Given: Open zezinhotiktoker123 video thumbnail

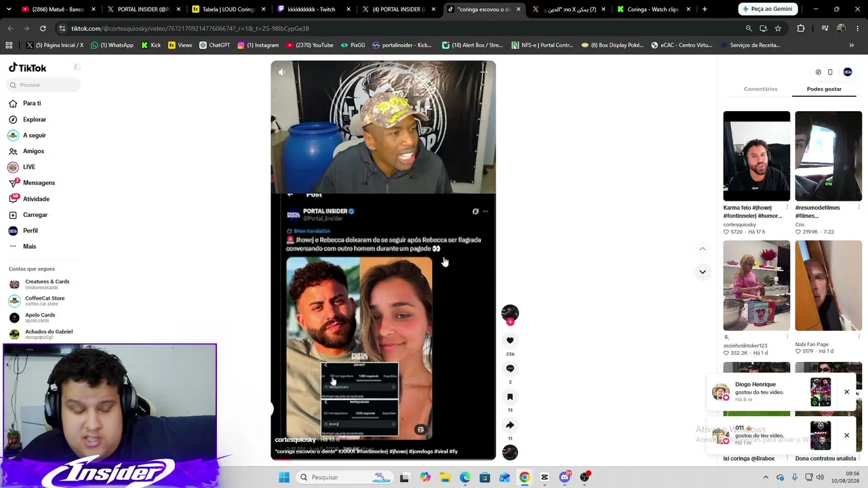Looking at the screenshot, I should tap(757, 285).
